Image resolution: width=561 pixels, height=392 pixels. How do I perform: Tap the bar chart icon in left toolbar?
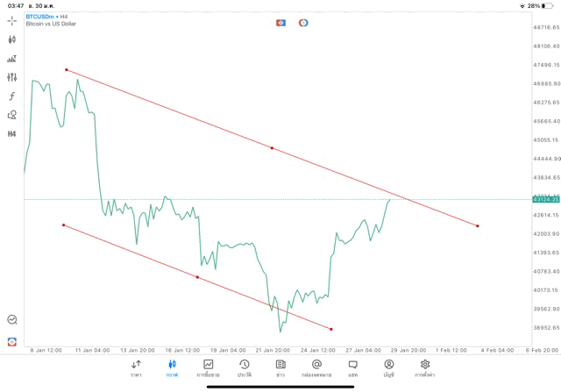[12, 59]
